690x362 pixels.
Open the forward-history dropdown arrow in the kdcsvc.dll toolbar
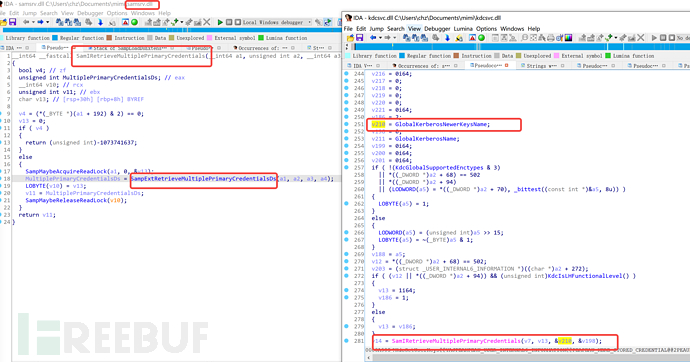(394, 38)
